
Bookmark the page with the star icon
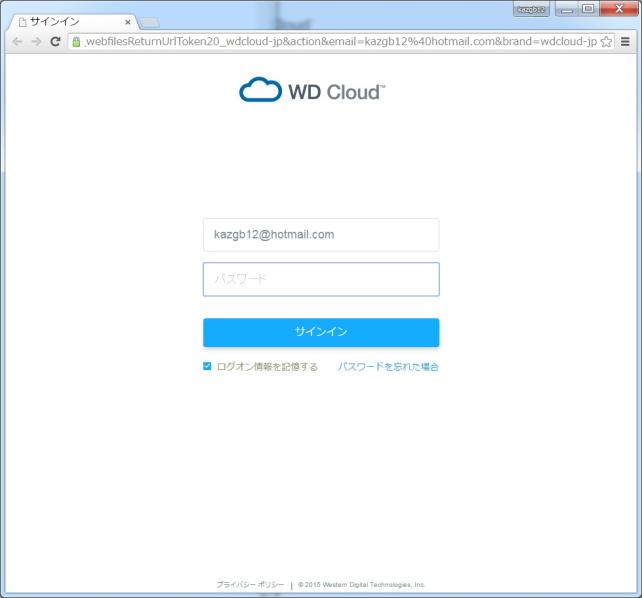click(x=606, y=42)
